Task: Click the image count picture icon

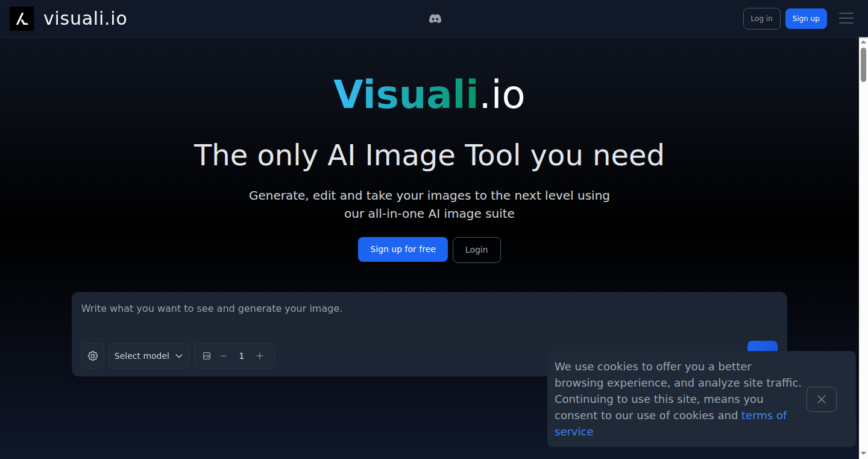Action: (207, 356)
